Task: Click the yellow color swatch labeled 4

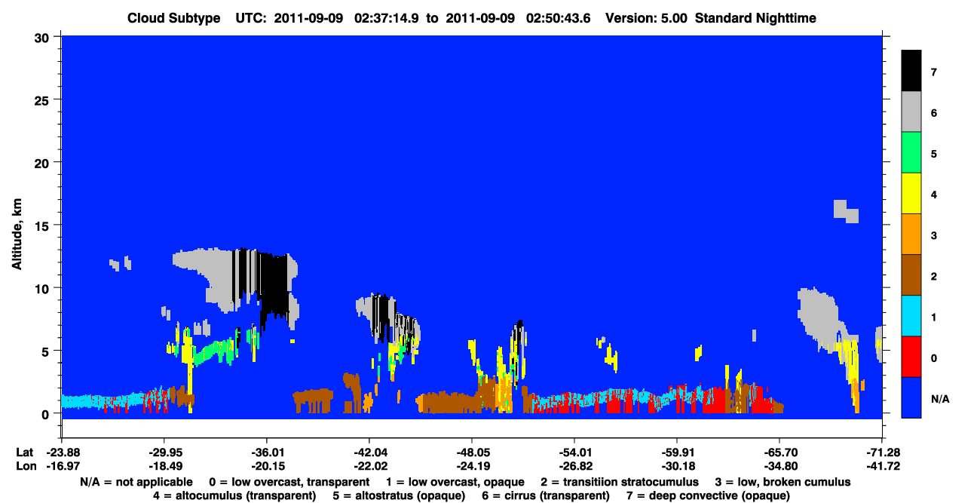Action: click(x=911, y=194)
